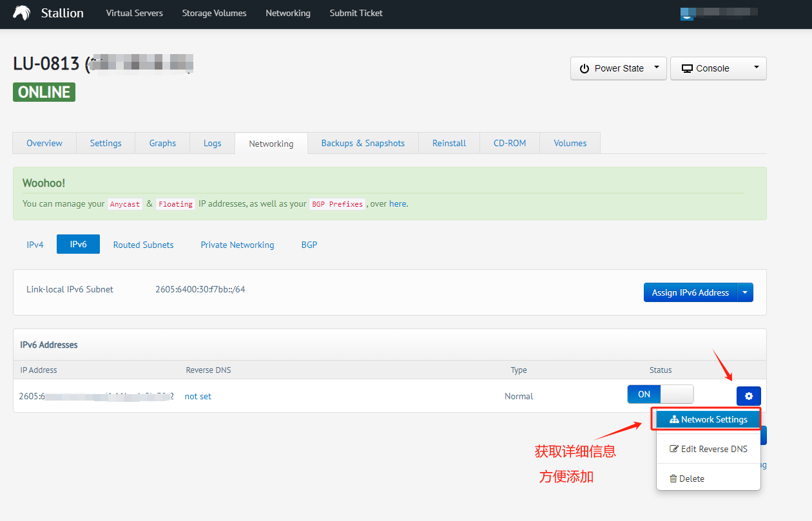
Task: Click the 'not set' reverse DNS link
Action: [198, 396]
